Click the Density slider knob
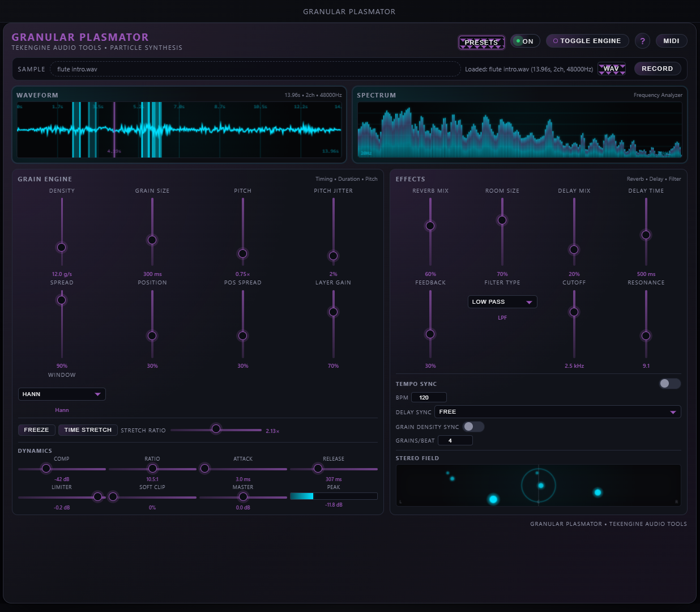The height and width of the screenshot is (612, 700). tap(62, 247)
